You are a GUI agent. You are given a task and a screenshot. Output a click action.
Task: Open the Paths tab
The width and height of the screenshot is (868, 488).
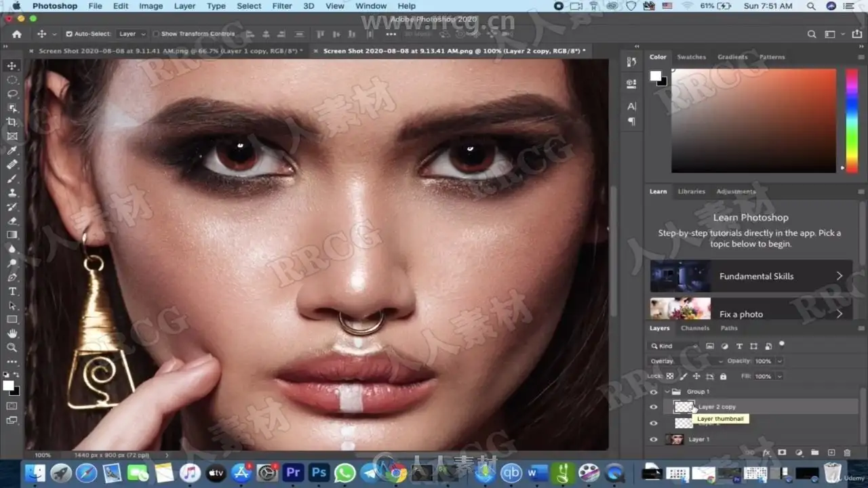click(x=729, y=328)
